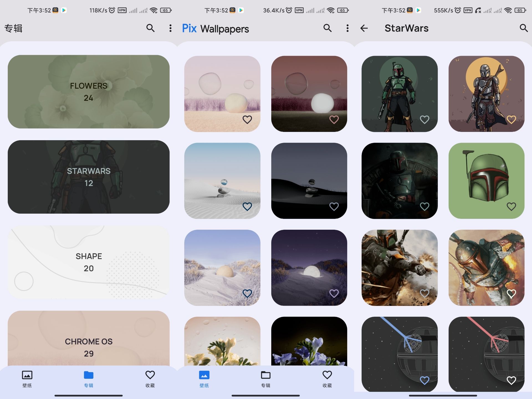Tap alarm icon in StarWars screen status bar
The height and width of the screenshot is (399, 532).
pyautogui.click(x=458, y=10)
